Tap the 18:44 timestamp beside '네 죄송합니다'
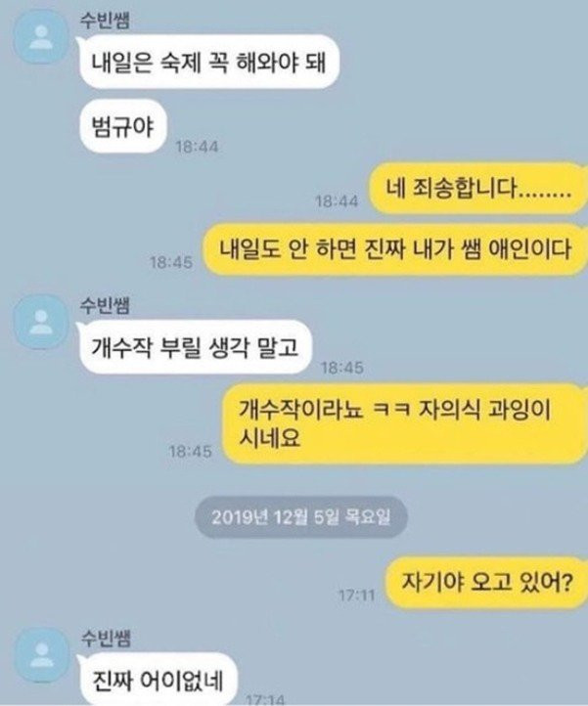 click(337, 200)
